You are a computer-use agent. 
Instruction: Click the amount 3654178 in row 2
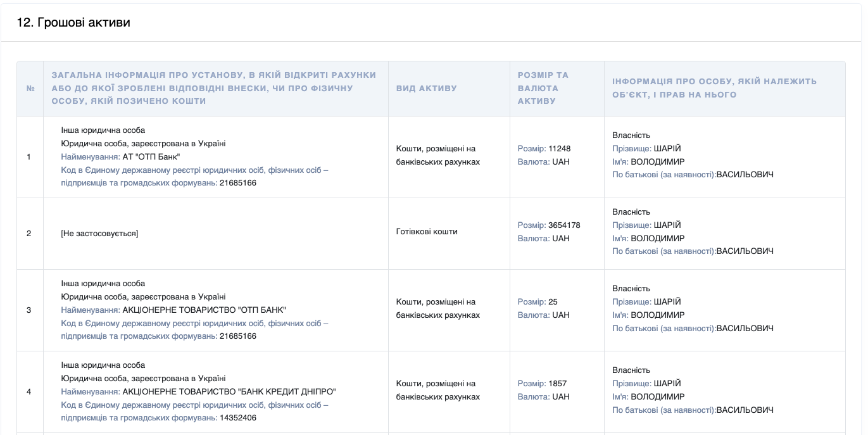(564, 225)
